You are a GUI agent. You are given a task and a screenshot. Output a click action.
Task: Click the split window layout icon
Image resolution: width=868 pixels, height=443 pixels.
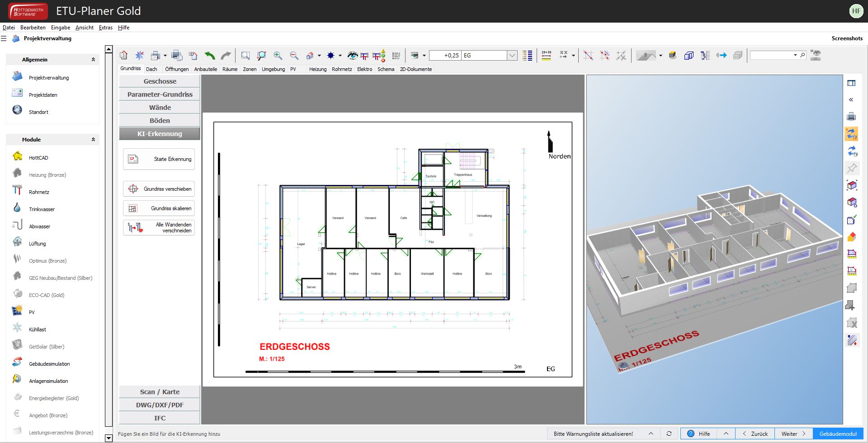[851, 83]
